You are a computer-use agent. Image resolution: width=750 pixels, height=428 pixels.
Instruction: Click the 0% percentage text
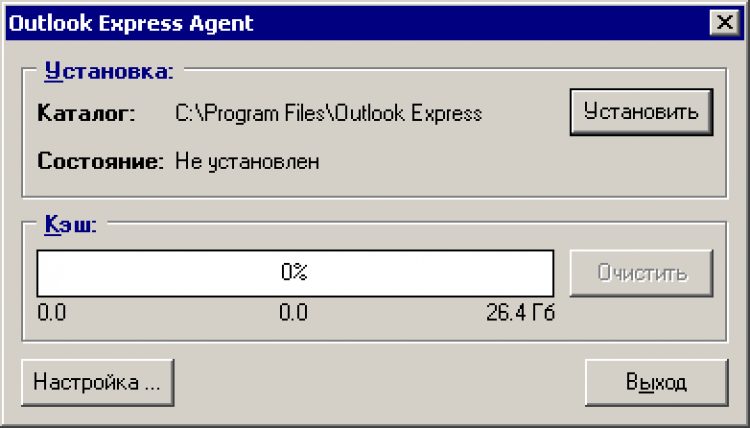[x=294, y=272]
